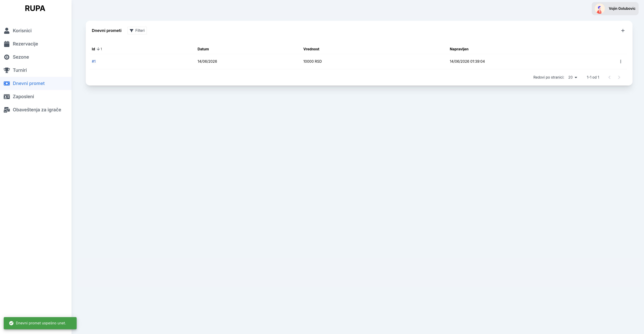
Task: Add a new daily revenue with plus icon
Action: tap(623, 31)
